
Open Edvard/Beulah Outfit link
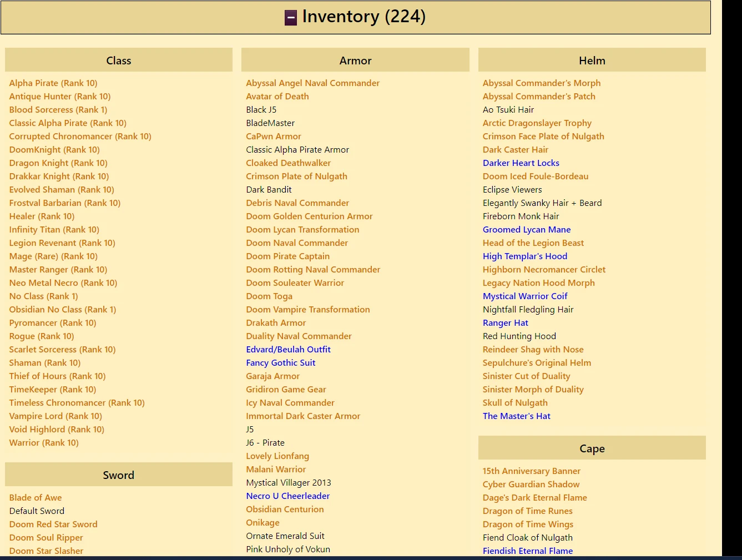pos(289,350)
